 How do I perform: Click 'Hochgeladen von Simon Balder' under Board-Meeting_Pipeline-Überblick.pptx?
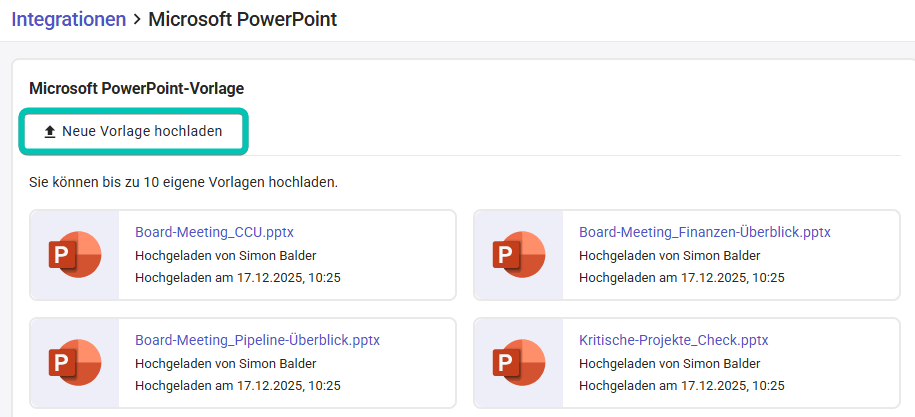click(226, 363)
